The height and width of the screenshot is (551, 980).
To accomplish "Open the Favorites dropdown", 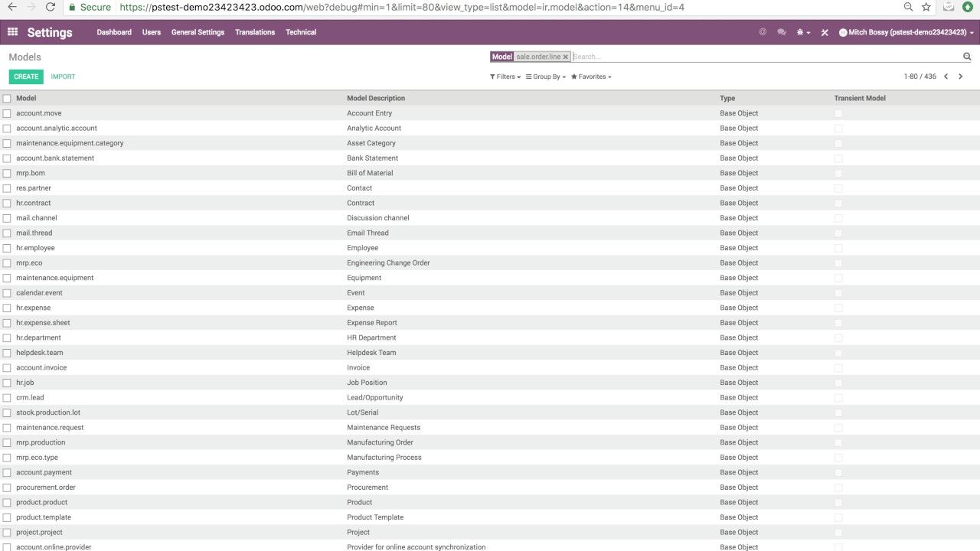I will [591, 77].
